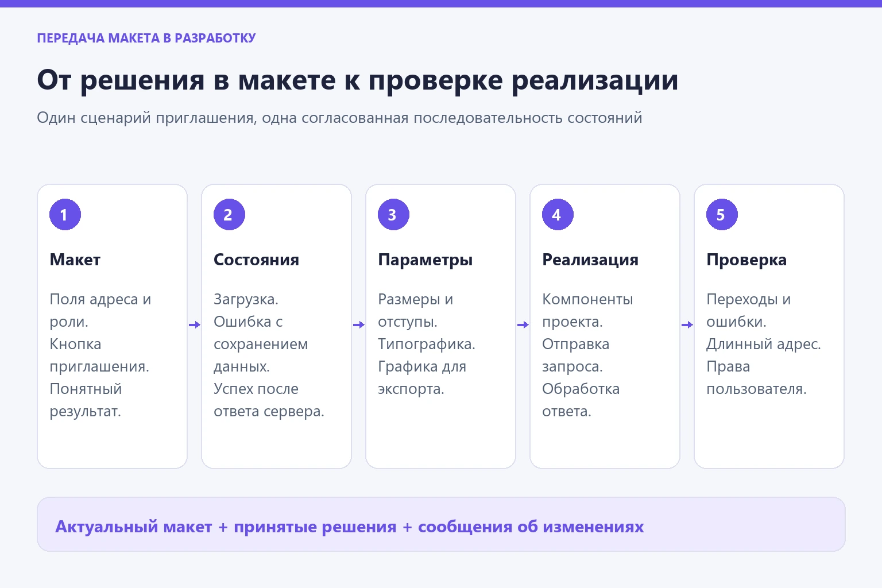Click the step 3 number badge
Image resolution: width=882 pixels, height=588 pixels.
coord(393,215)
